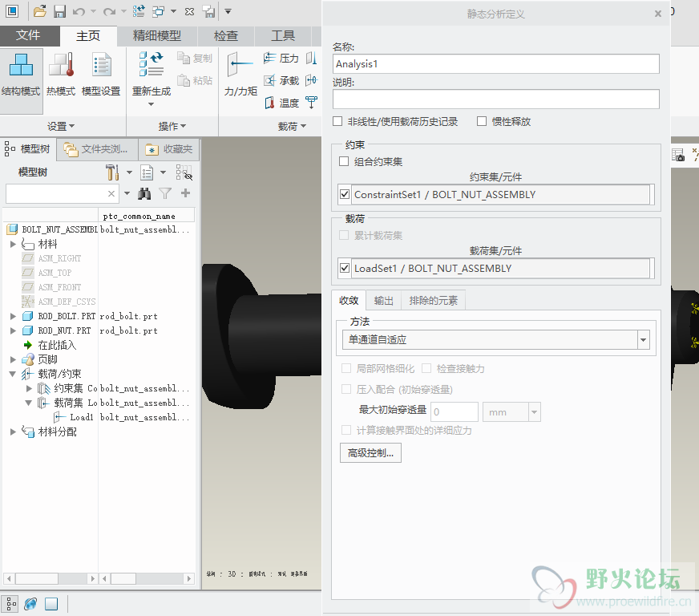Open 模型设置 (Model Setup) icon
Viewport: 699px width, 616px height.
(x=101, y=74)
